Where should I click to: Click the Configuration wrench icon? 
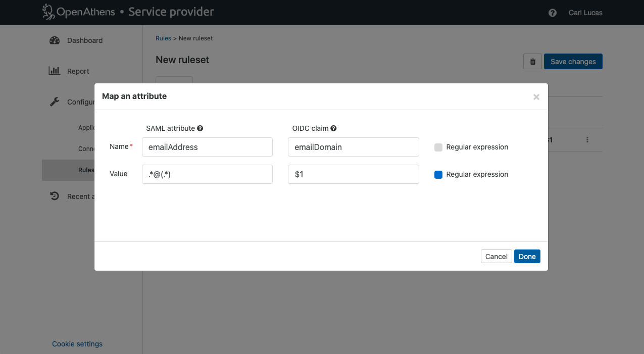(x=55, y=102)
